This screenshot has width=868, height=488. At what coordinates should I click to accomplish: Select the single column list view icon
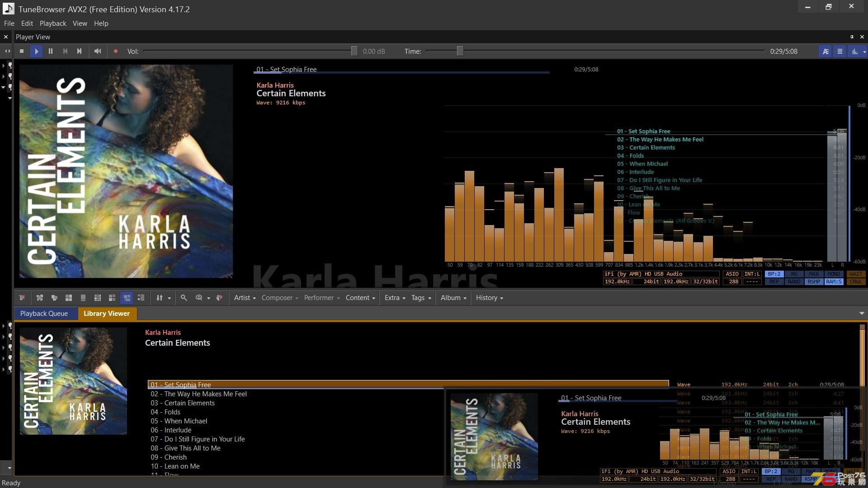(x=83, y=298)
